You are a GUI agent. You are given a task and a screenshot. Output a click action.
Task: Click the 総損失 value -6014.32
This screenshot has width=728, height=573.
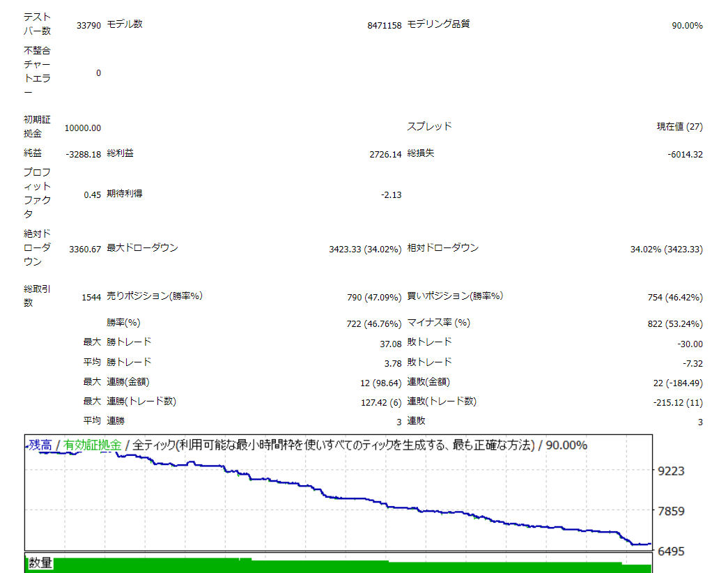(684, 154)
